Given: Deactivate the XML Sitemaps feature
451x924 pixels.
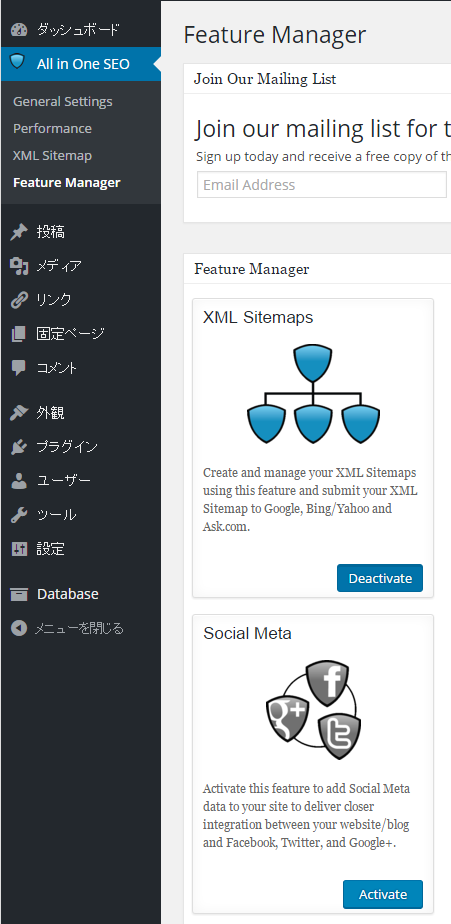Looking at the screenshot, I should tap(380, 578).
